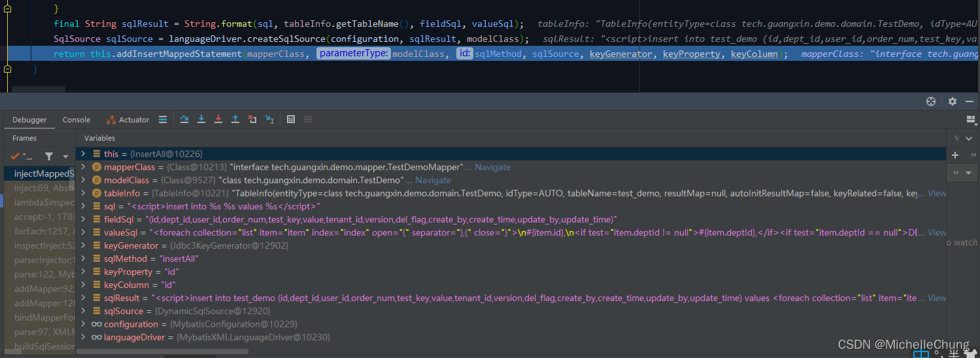Viewport: 980px width, 358px height.
Task: Open the Layout Settings icon at right
Action: tap(971, 119)
